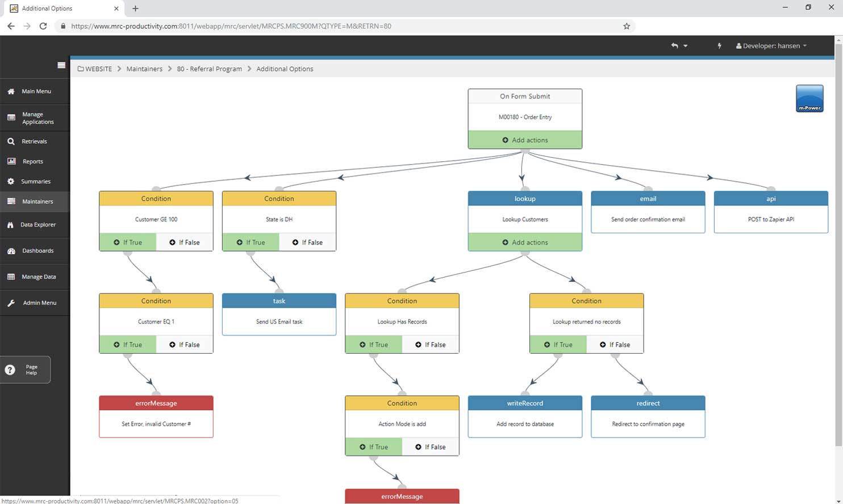The width and height of the screenshot is (843, 504).
Task: Click the Page Help question mark icon
Action: click(10, 370)
